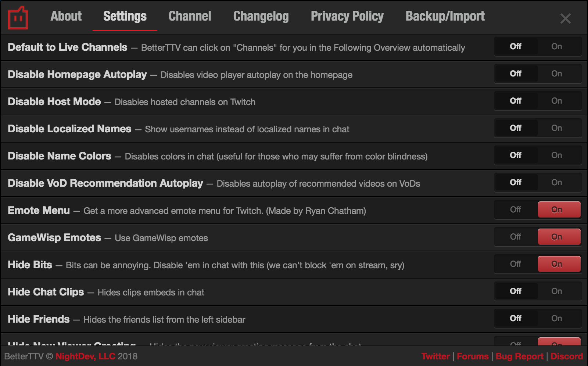The width and height of the screenshot is (588, 366).
Task: Turn off Hide Bits
Action: click(515, 264)
